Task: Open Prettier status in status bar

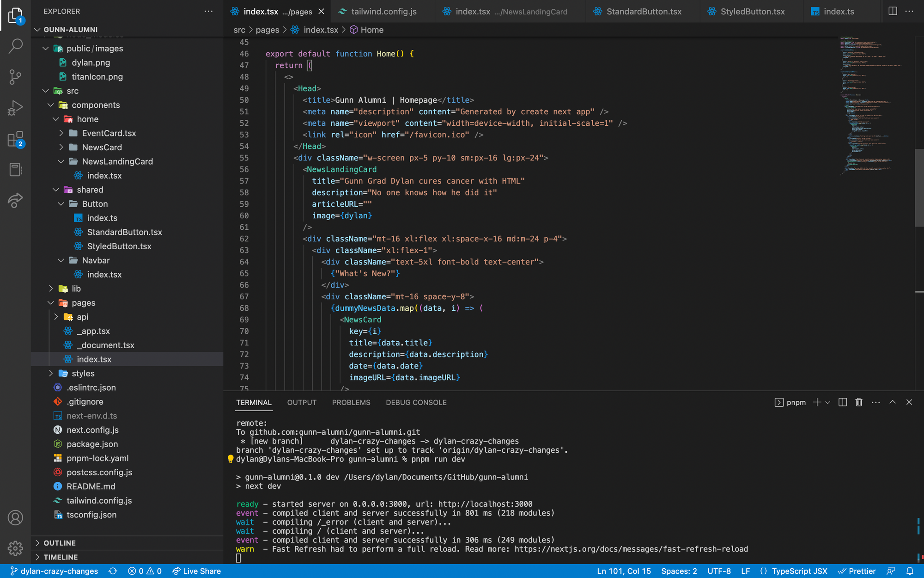Action: tap(857, 571)
